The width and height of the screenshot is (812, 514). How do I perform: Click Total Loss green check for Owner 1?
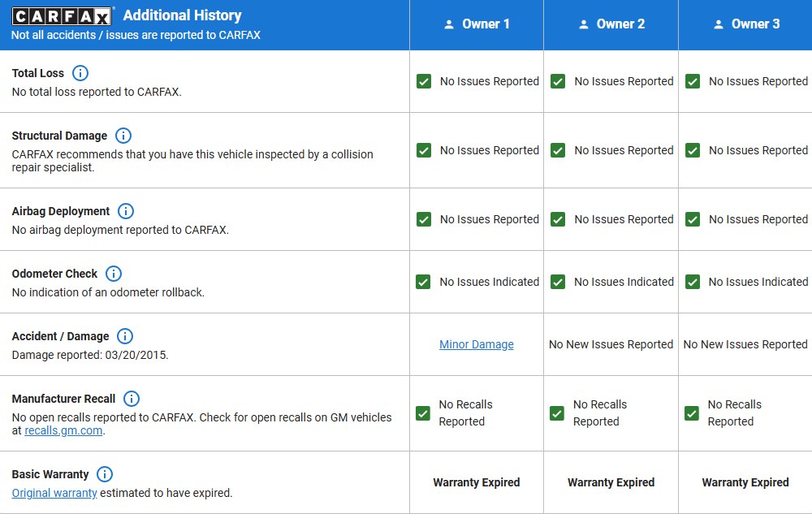pyautogui.click(x=424, y=81)
